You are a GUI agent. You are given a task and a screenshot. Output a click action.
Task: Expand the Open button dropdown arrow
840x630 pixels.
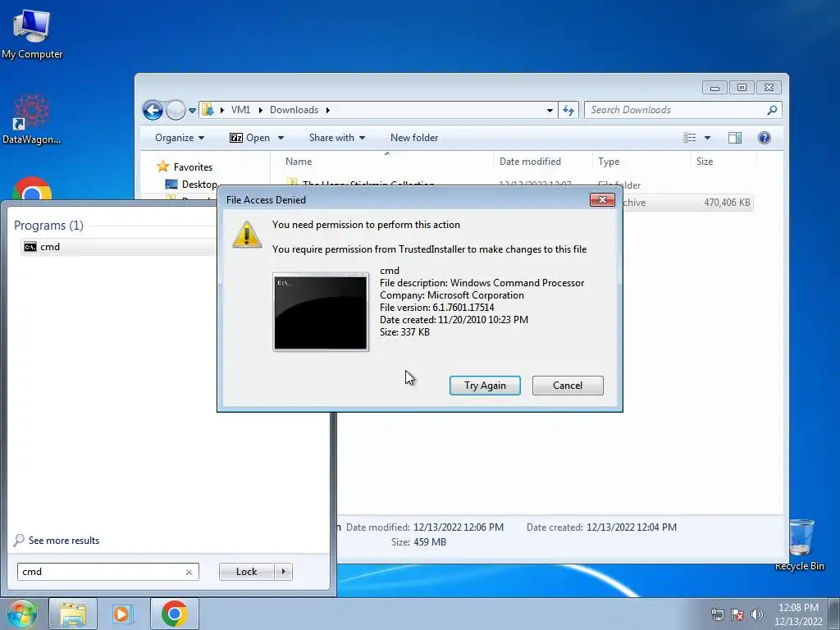point(281,138)
